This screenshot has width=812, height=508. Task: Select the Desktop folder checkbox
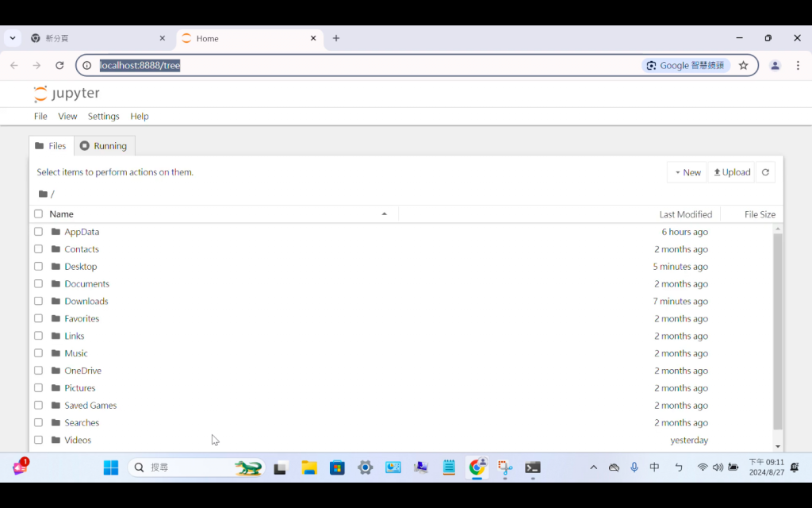tap(38, 267)
